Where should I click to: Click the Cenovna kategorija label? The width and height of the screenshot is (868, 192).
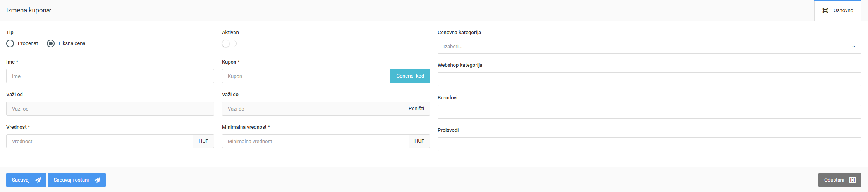459,33
